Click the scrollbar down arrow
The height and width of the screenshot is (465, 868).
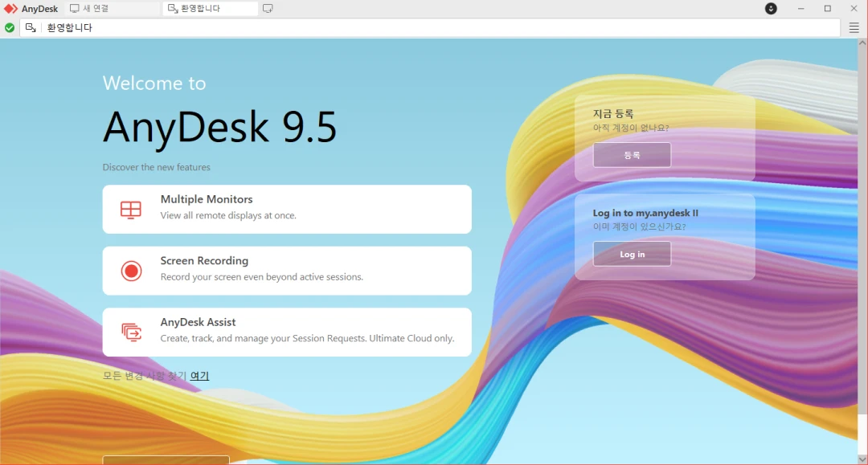pos(862,459)
